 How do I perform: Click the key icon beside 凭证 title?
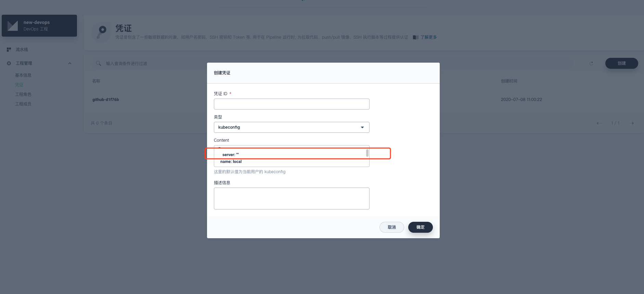pos(102,31)
